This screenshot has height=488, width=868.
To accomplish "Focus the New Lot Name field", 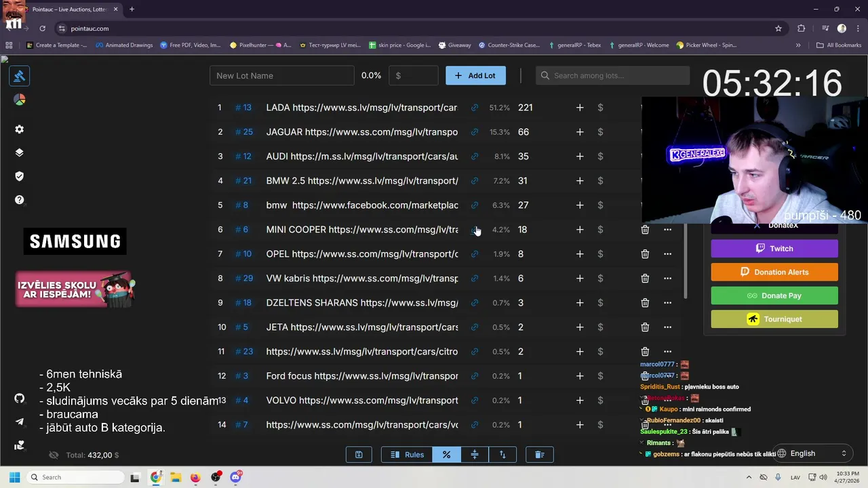I will [x=281, y=75].
